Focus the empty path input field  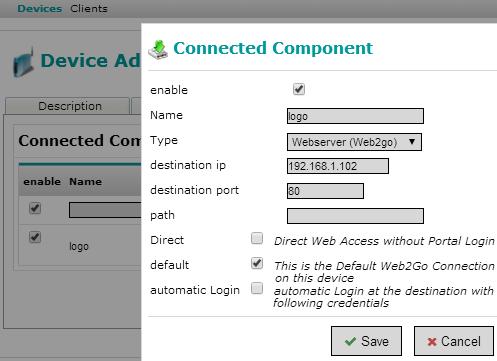tap(355, 216)
